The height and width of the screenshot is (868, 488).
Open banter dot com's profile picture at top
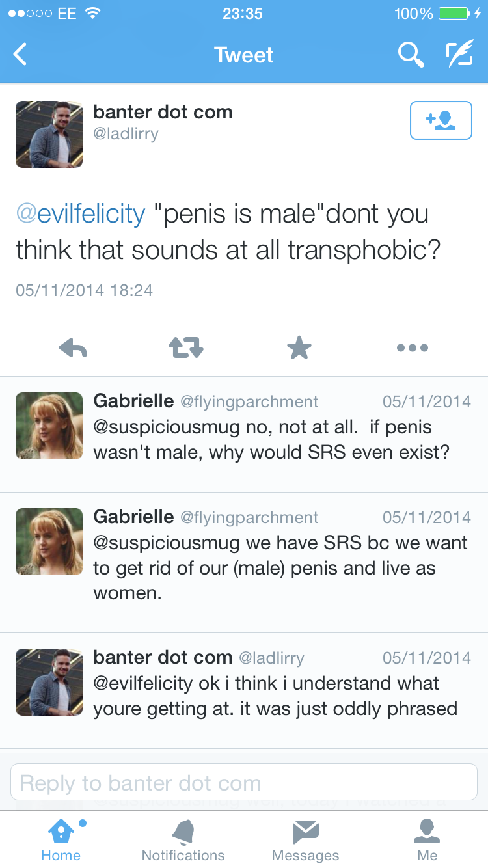pos(49,135)
